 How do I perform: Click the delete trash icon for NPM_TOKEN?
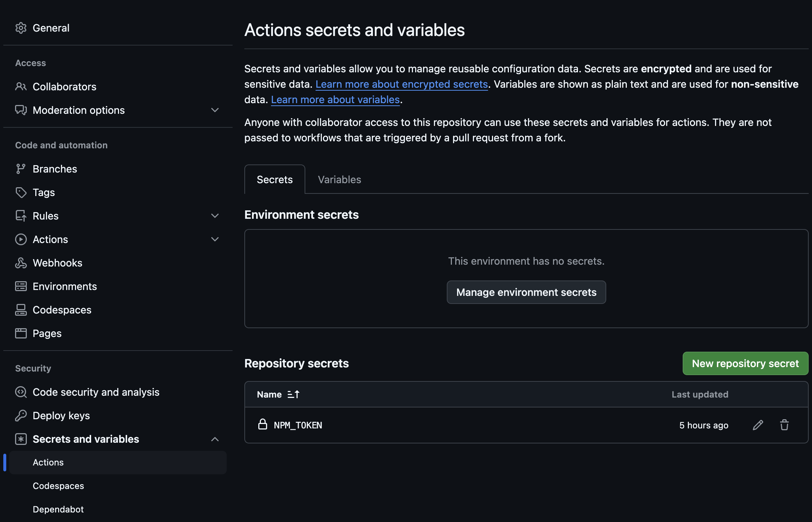tap(784, 425)
